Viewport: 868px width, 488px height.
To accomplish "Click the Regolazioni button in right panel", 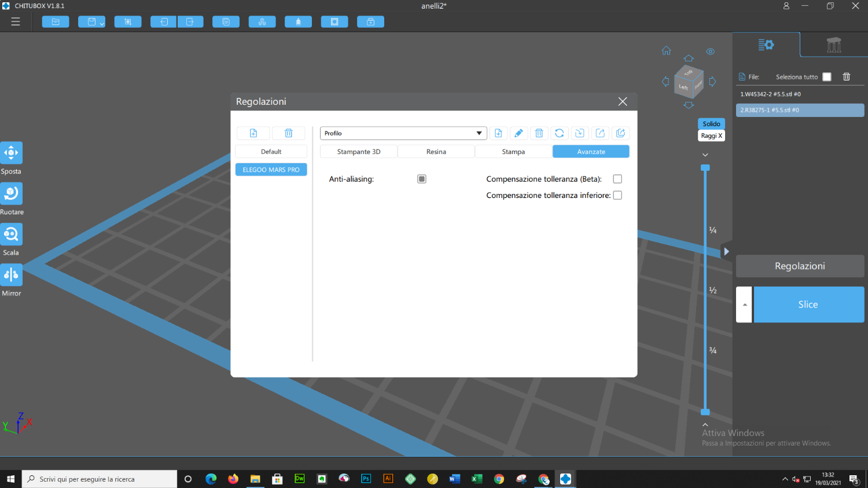I will [800, 266].
